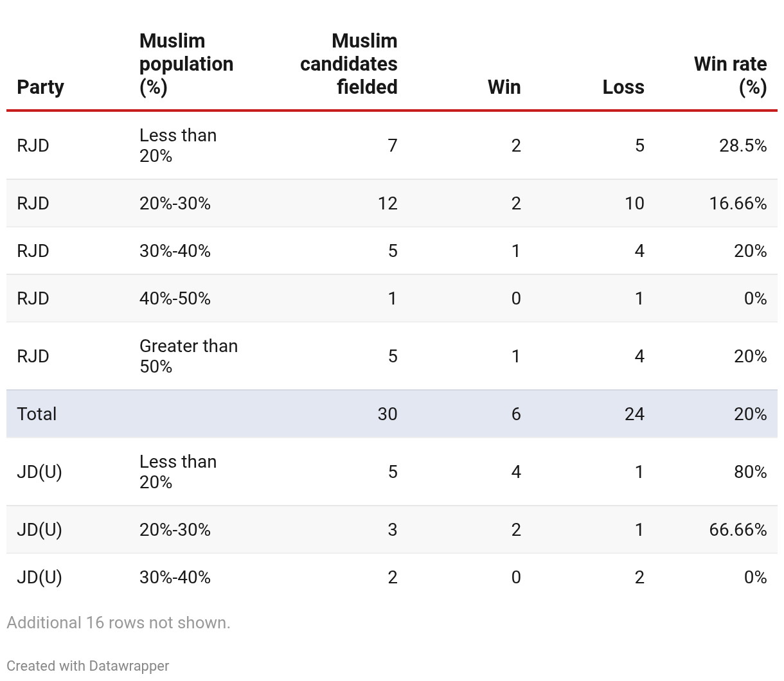784x681 pixels.
Task: Click the Muslim candidates fielded header
Action: click(x=349, y=64)
